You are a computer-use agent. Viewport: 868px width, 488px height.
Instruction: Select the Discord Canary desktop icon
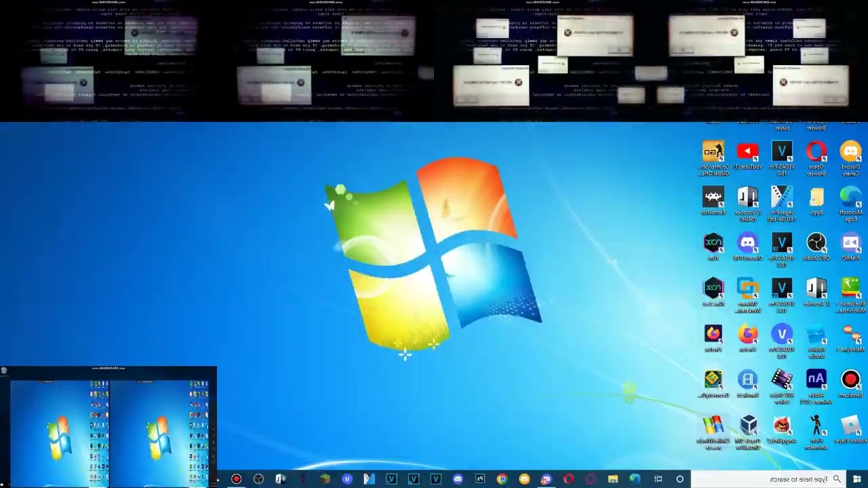[850, 159]
